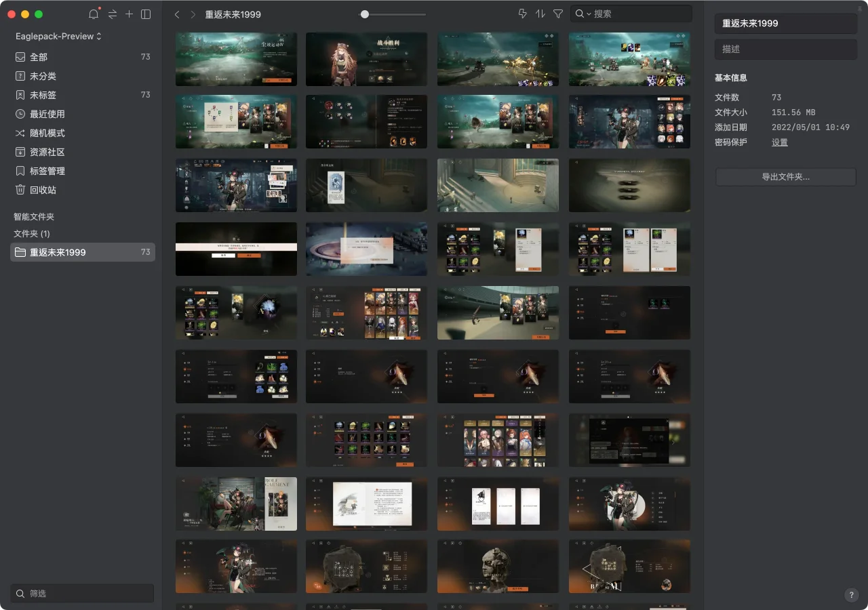Open the sort order menu icon
The image size is (868, 610).
(540, 14)
